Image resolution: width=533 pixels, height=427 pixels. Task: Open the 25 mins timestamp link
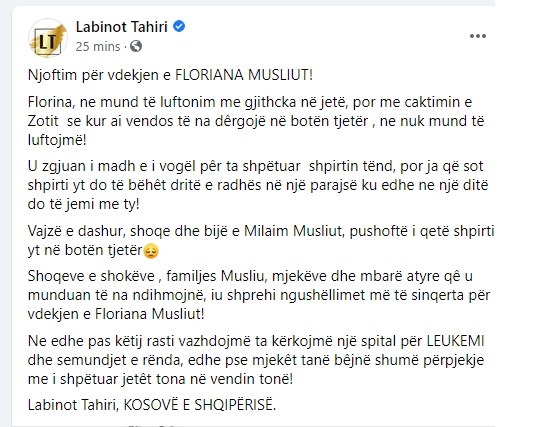98,47
